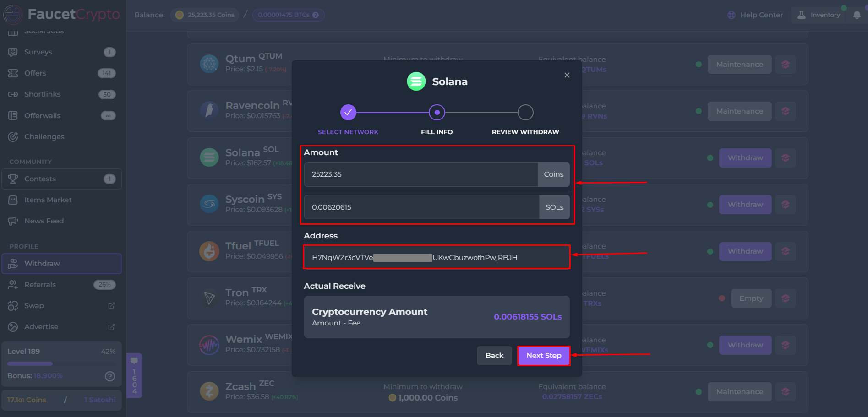Viewport: 868px width, 417px height.
Task: Open the notifications bell
Action: [857, 15]
